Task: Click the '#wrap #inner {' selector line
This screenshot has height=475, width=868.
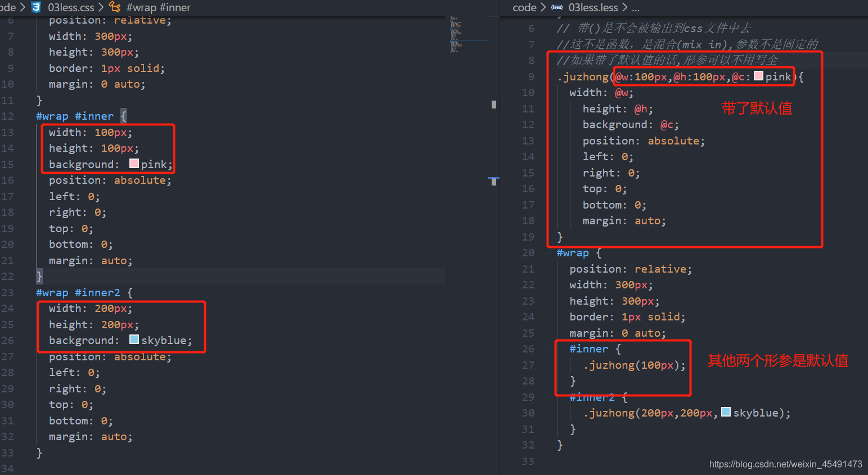Action: coord(82,116)
